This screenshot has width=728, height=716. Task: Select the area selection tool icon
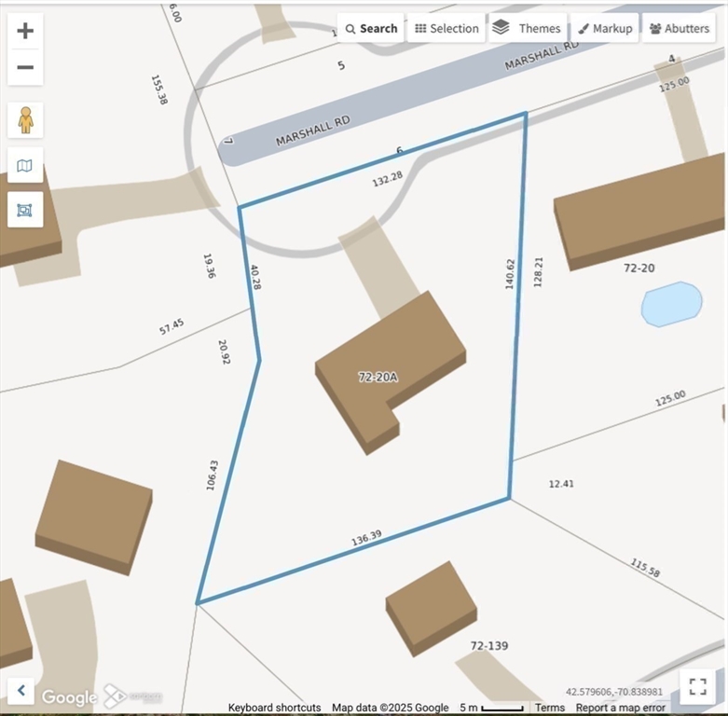25,210
